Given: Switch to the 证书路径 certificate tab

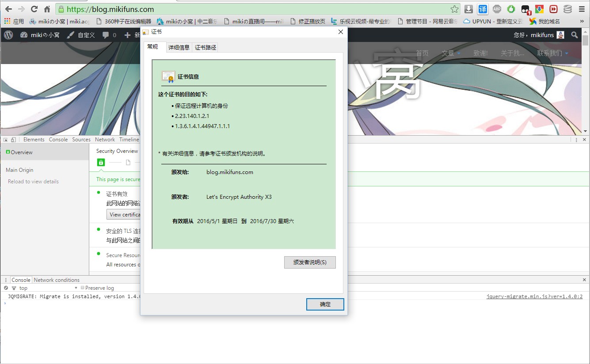Looking at the screenshot, I should [206, 48].
